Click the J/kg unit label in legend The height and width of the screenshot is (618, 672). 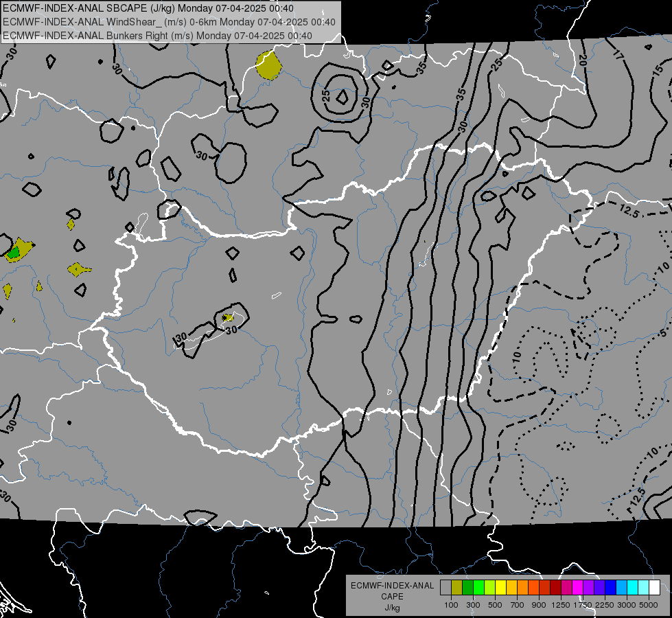coord(392,608)
